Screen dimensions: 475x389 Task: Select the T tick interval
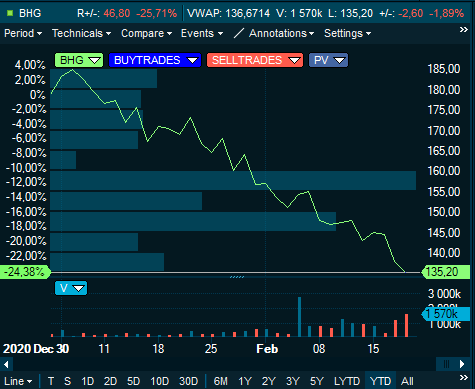point(51,381)
